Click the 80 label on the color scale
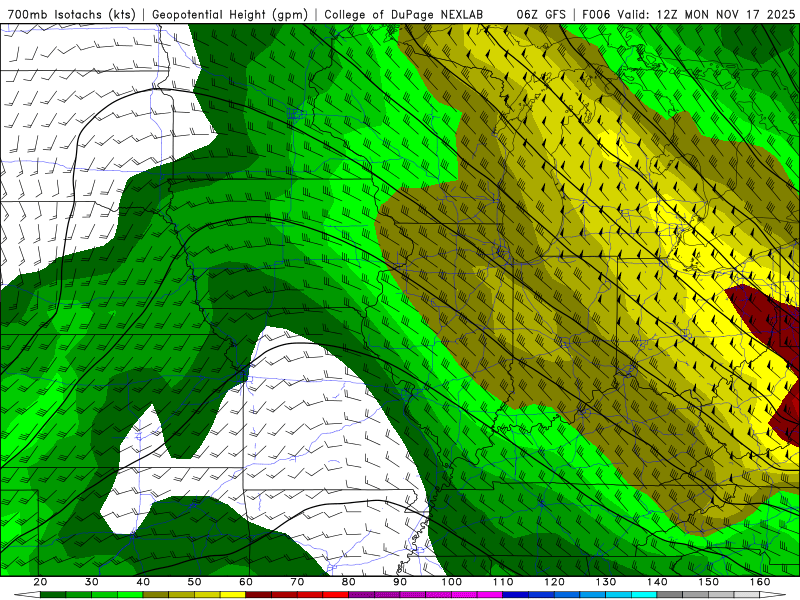Image resolution: width=800 pixels, height=600 pixels. [348, 582]
